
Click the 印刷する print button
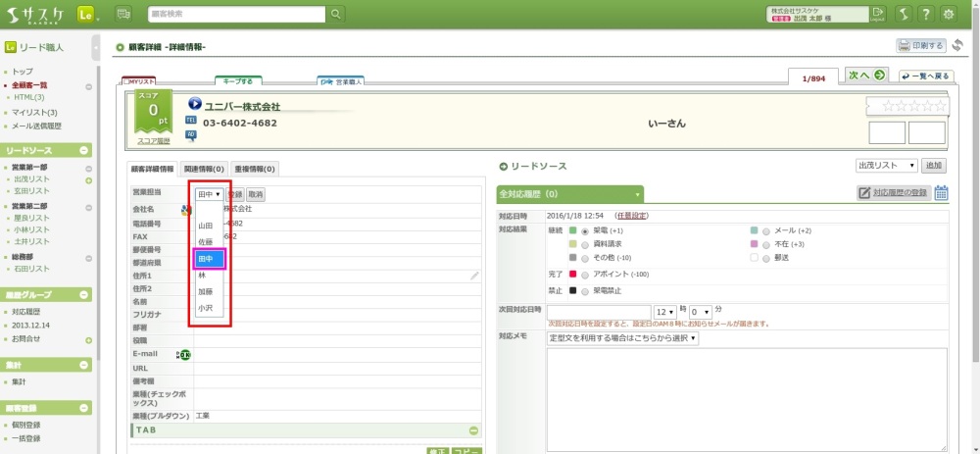(921, 45)
